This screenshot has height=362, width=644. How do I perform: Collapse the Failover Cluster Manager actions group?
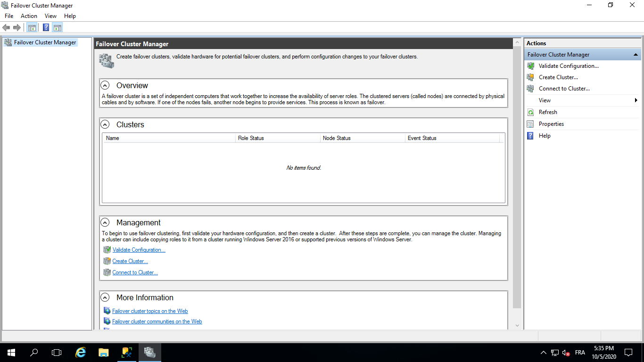(x=636, y=55)
